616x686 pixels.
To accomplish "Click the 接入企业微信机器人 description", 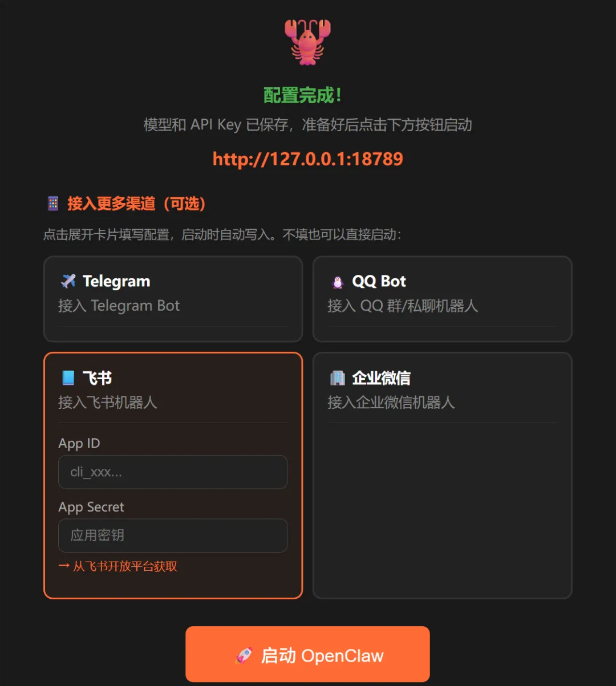I will (x=391, y=403).
